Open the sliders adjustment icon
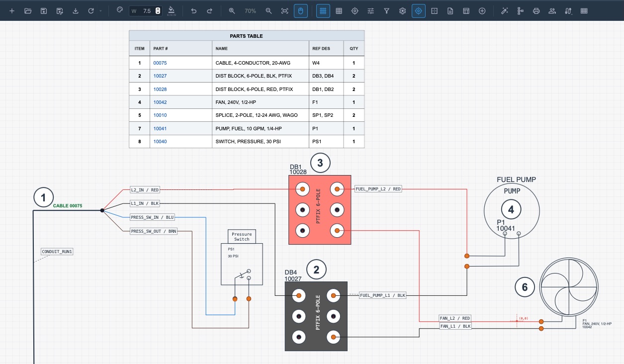This screenshot has width=624, height=364. (371, 11)
